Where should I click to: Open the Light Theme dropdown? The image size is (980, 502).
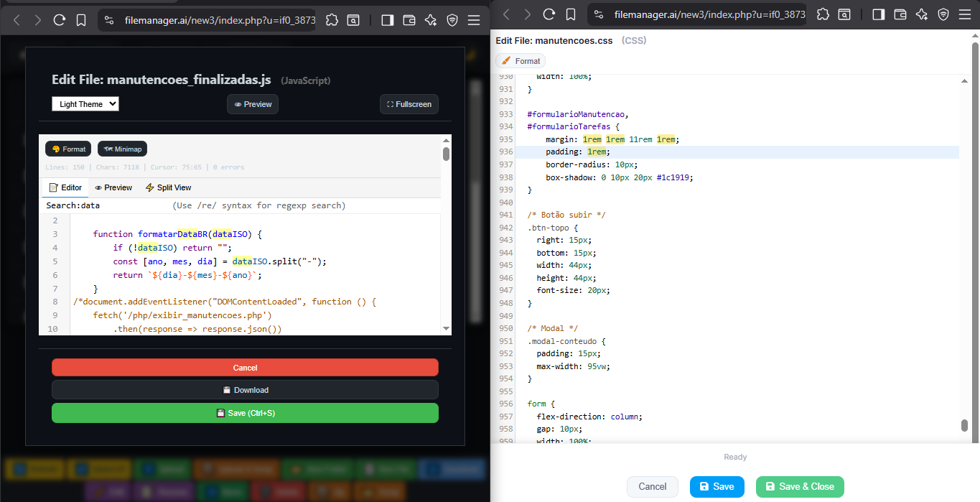pos(85,104)
